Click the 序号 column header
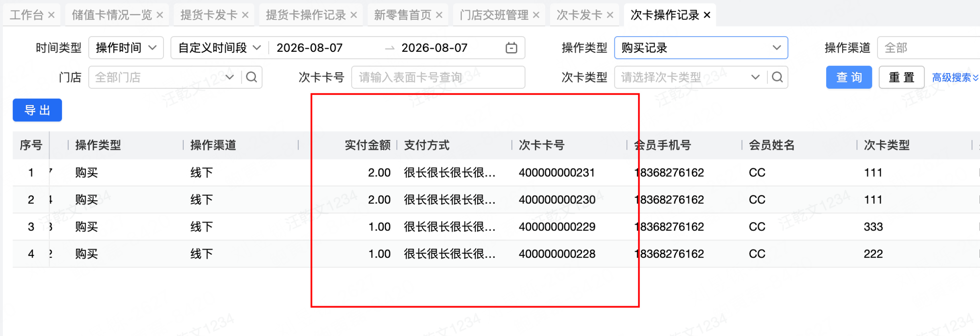 click(31, 145)
